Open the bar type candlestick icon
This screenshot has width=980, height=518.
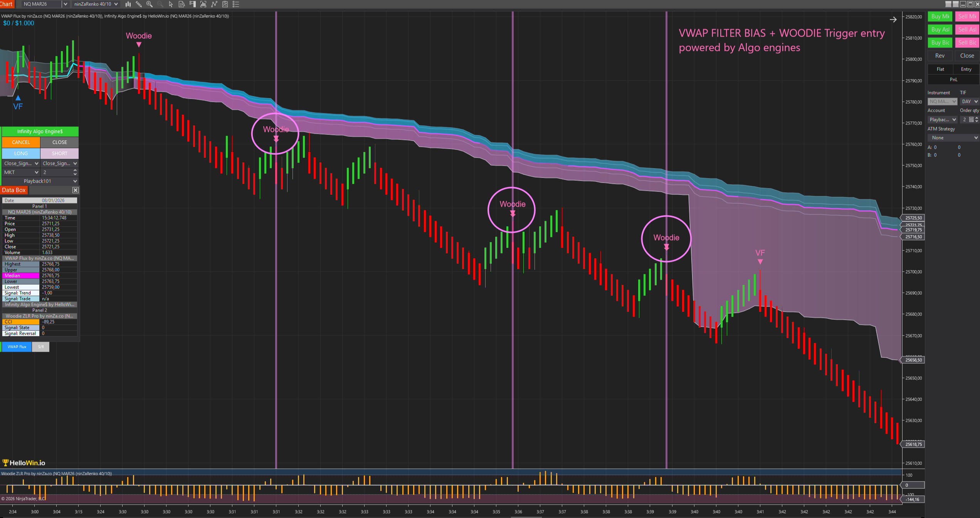(128, 4)
